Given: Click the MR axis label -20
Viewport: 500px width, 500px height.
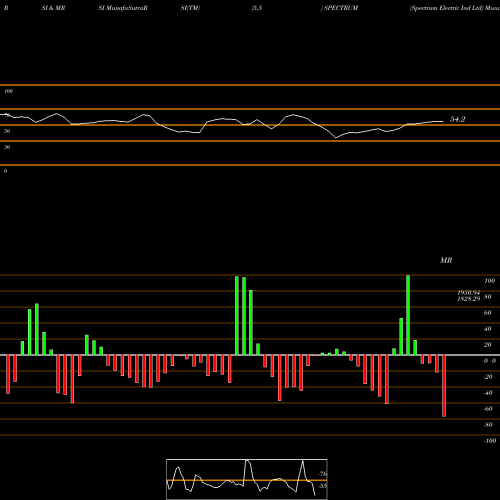Looking at the screenshot, I should (x=488, y=377).
